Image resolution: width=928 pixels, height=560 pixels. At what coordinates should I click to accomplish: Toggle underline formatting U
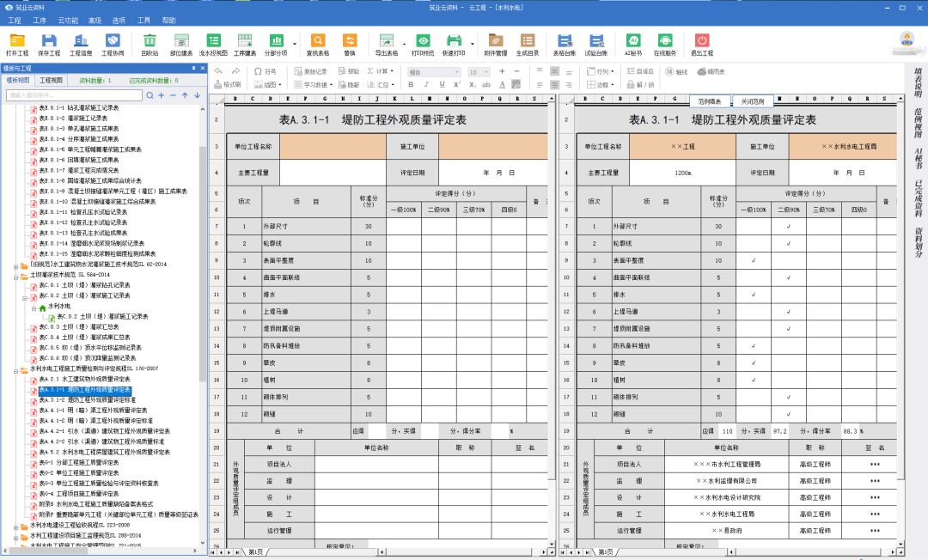pyautogui.click(x=442, y=84)
